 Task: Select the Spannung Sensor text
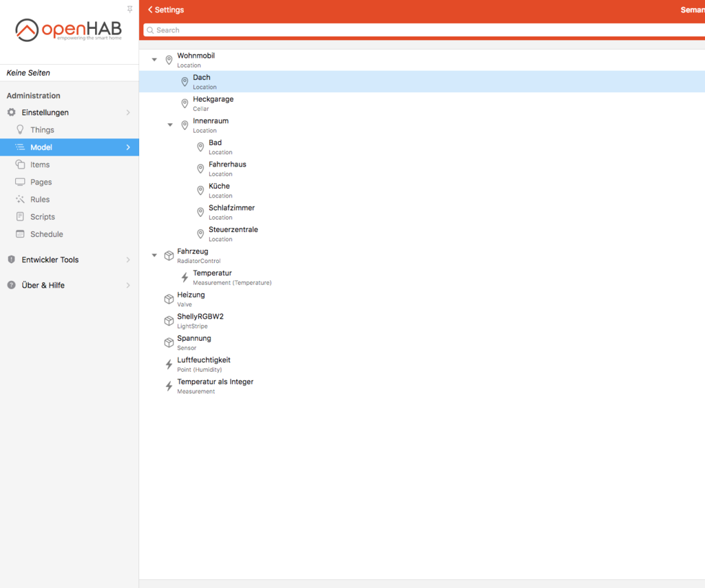(x=193, y=343)
